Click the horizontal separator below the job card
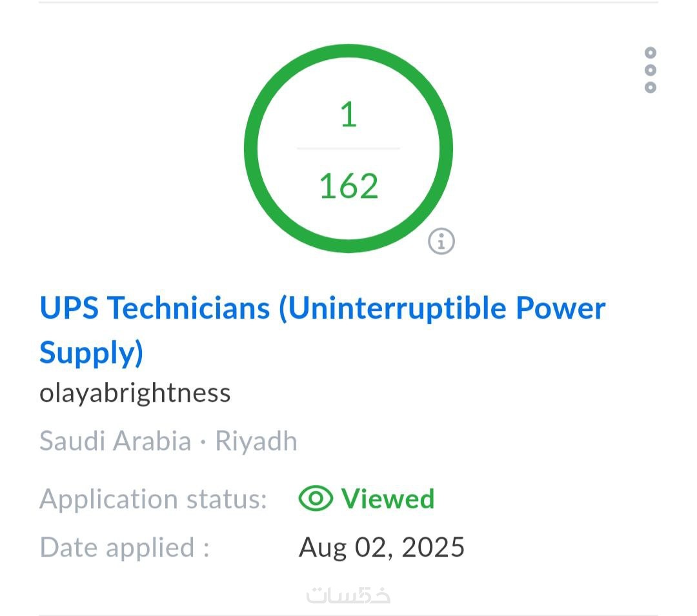 (x=348, y=614)
